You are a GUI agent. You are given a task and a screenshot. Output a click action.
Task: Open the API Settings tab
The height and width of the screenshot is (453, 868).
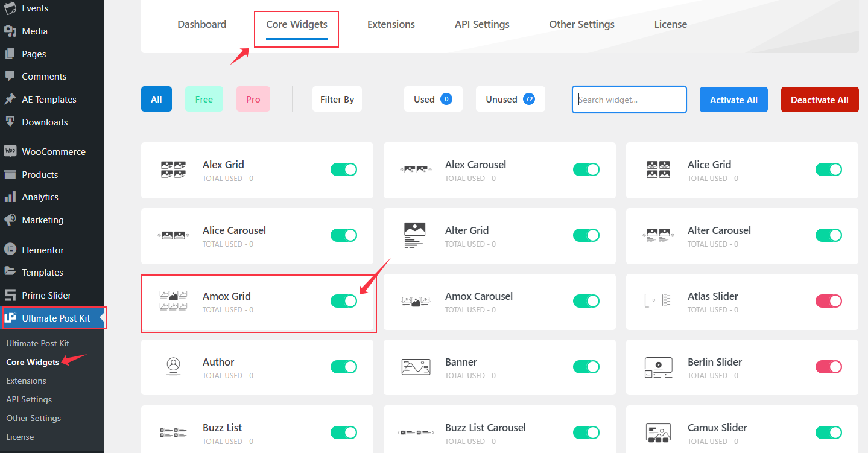click(x=481, y=24)
